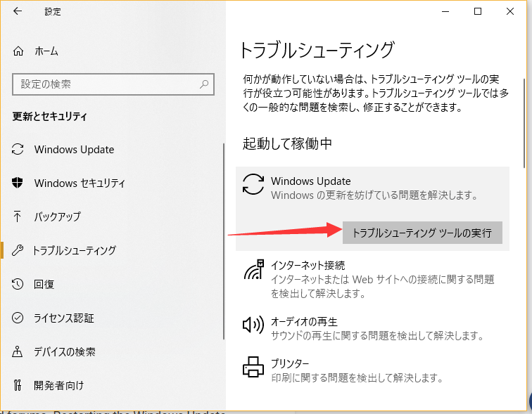The image size is (532, 414).
Task: Click the sync icon next to Windows Update in the sidebar
Action: [18, 150]
